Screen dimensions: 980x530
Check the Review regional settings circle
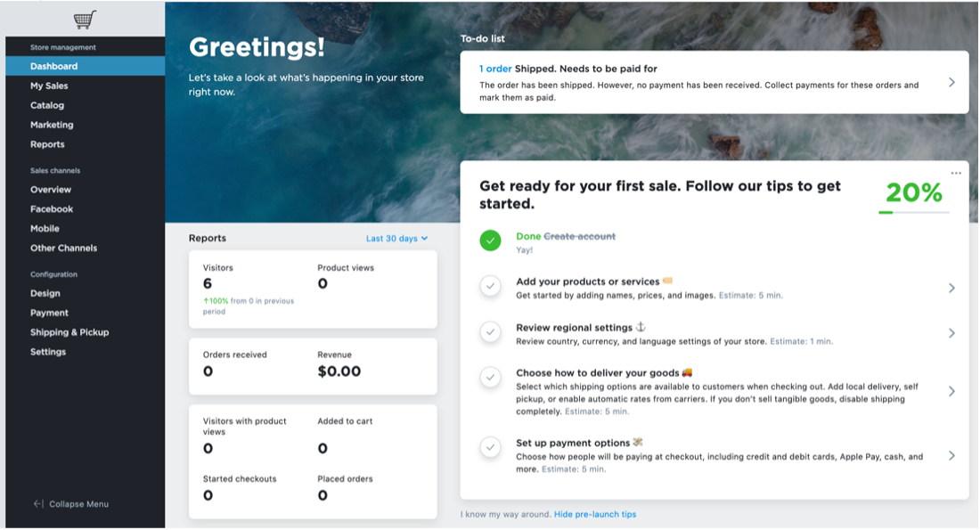click(490, 332)
